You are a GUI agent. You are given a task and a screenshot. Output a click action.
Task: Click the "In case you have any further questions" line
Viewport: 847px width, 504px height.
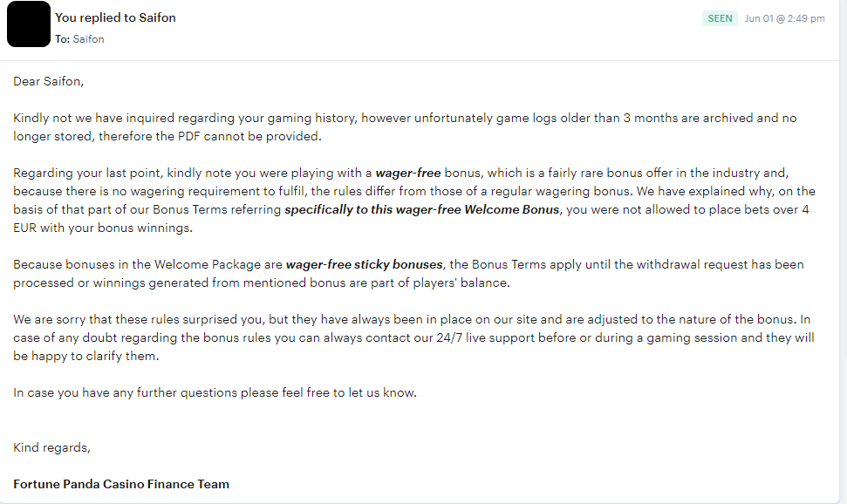tap(215, 392)
